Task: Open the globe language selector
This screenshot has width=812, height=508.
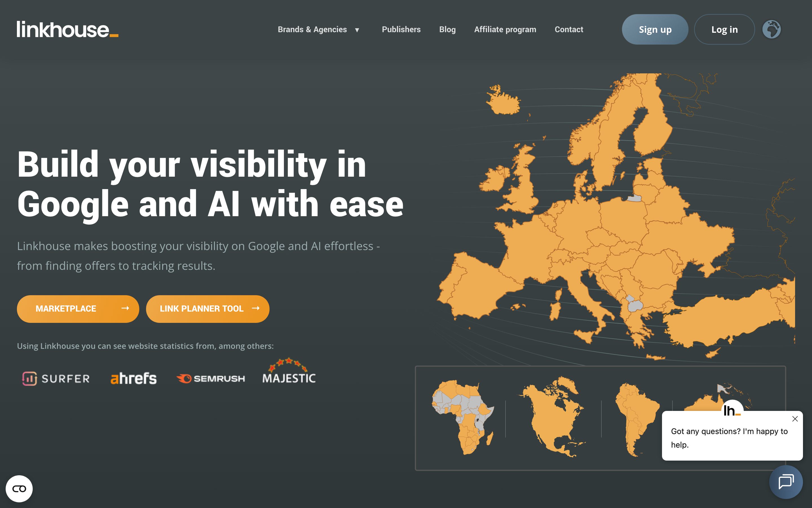Action: click(771, 30)
